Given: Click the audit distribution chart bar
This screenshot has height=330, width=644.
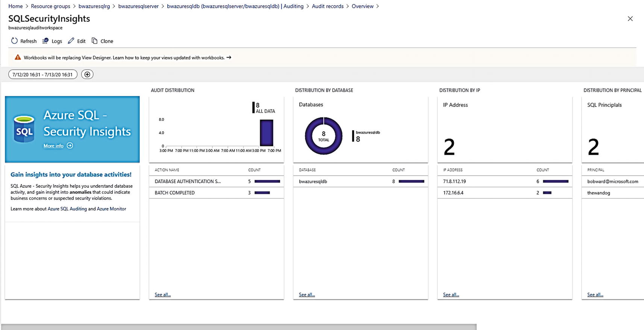Looking at the screenshot, I should point(267,133).
